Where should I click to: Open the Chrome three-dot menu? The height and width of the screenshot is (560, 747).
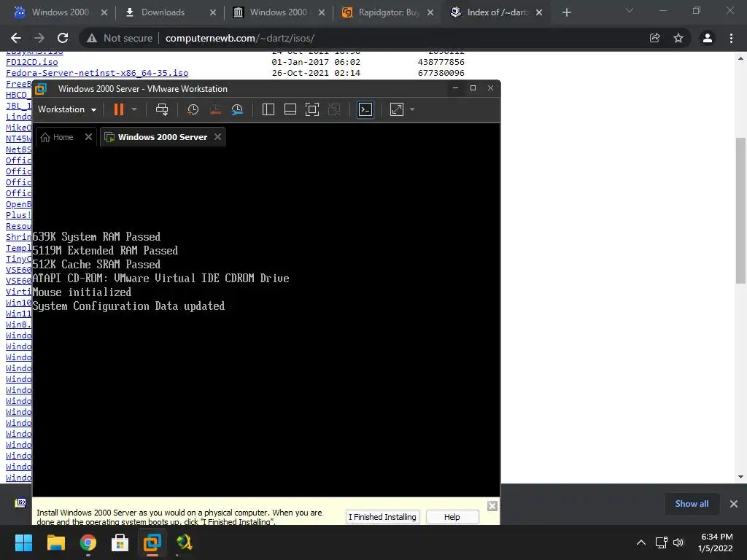(731, 38)
